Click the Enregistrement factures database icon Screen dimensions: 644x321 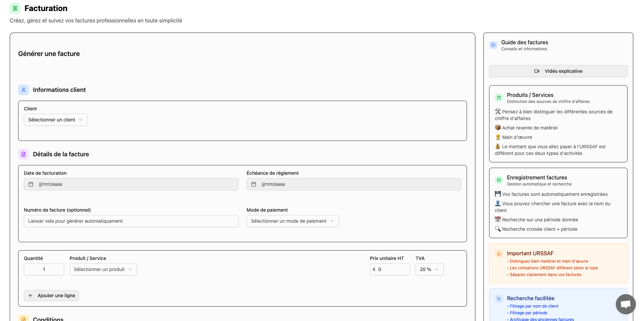499,180
